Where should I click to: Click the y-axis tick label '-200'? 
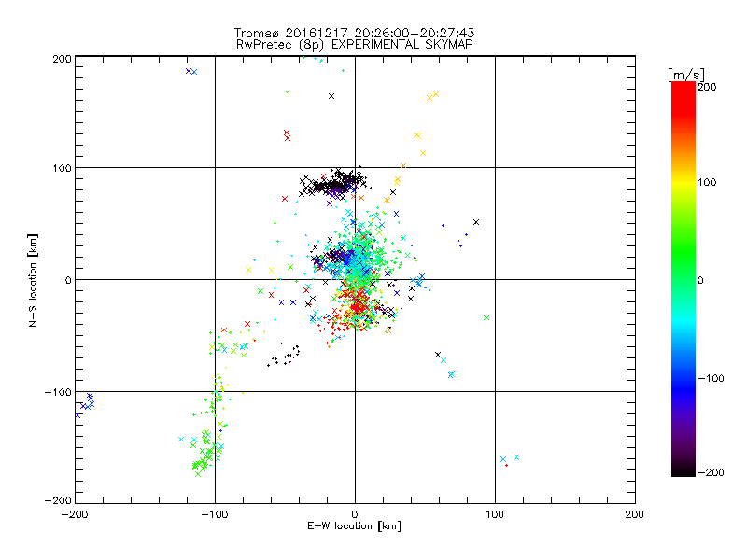click(x=58, y=500)
